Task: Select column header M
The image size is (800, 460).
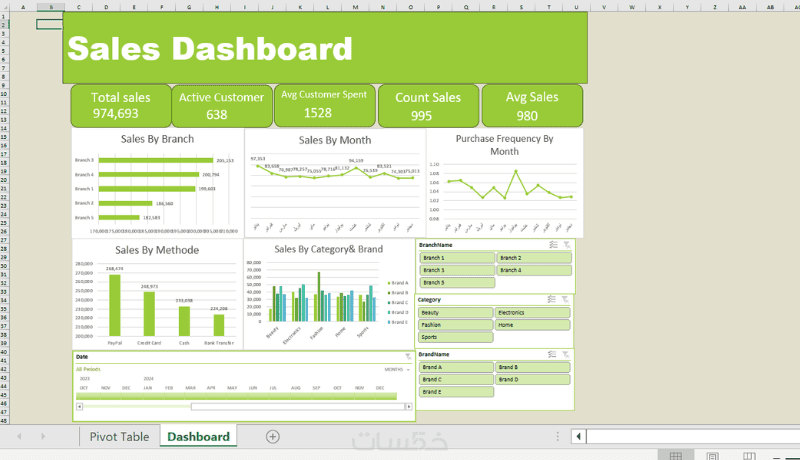Action: [355, 7]
